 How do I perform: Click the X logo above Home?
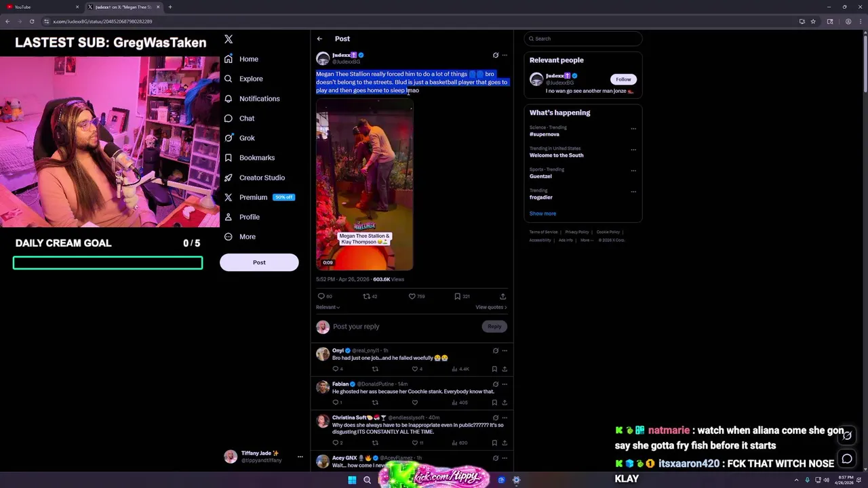pyautogui.click(x=229, y=39)
